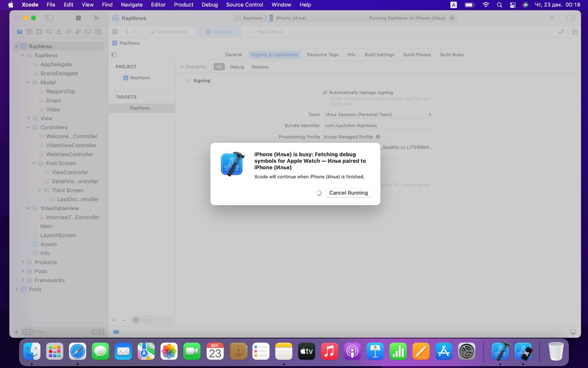The height and width of the screenshot is (368, 588).
Task: Click the add Capability button
Action: [193, 67]
